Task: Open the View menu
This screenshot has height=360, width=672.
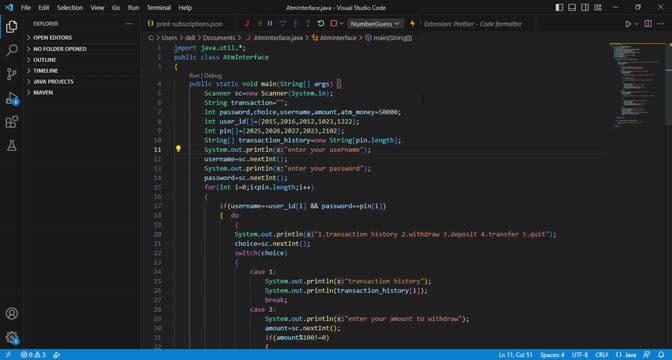Action: [x=97, y=8]
